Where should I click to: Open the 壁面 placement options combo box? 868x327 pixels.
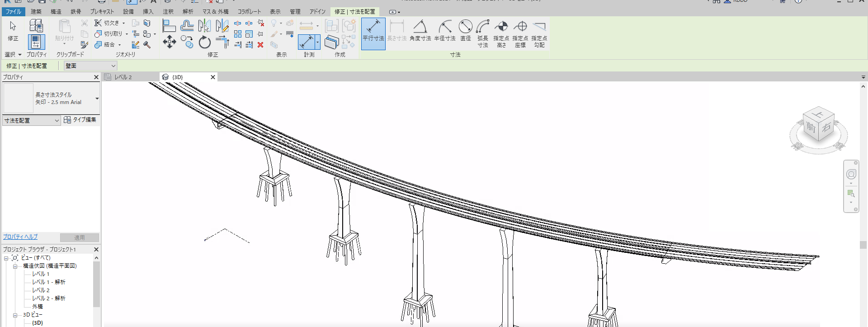point(90,66)
